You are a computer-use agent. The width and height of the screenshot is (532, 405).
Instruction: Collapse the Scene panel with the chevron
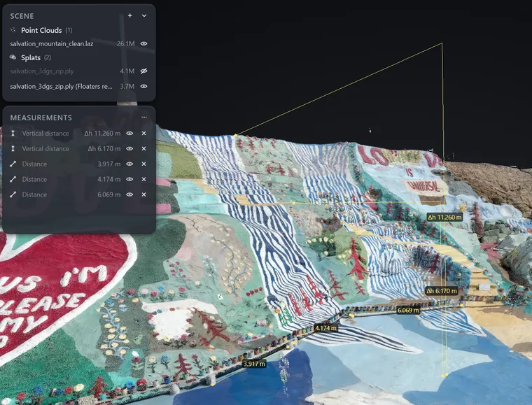click(x=144, y=15)
